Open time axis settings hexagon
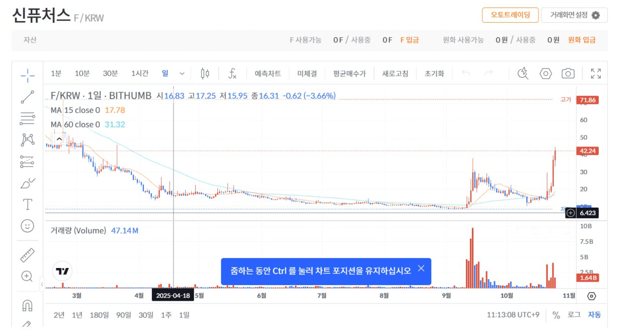Viewport: 644px width, 334px height. pos(592,296)
